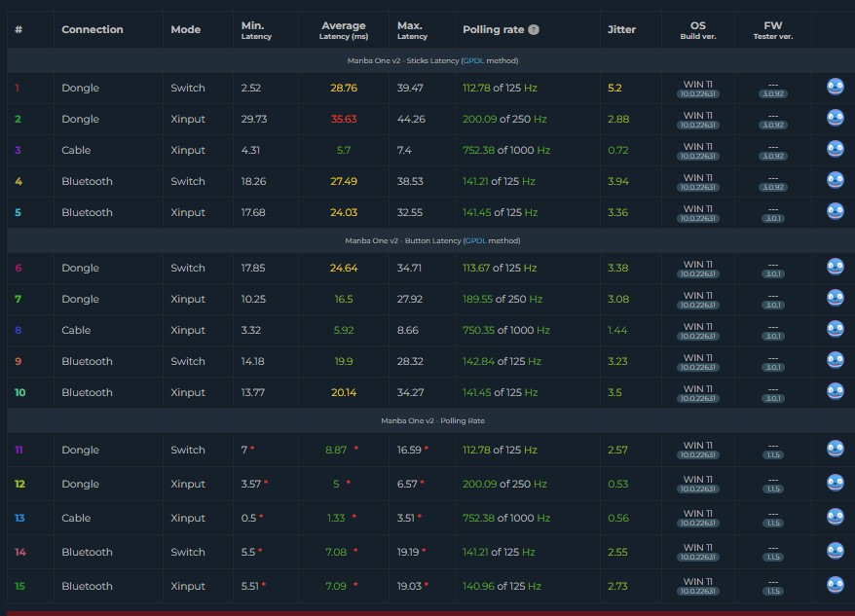Click the # column header
This screenshot has width=855, height=616.
[x=19, y=29]
